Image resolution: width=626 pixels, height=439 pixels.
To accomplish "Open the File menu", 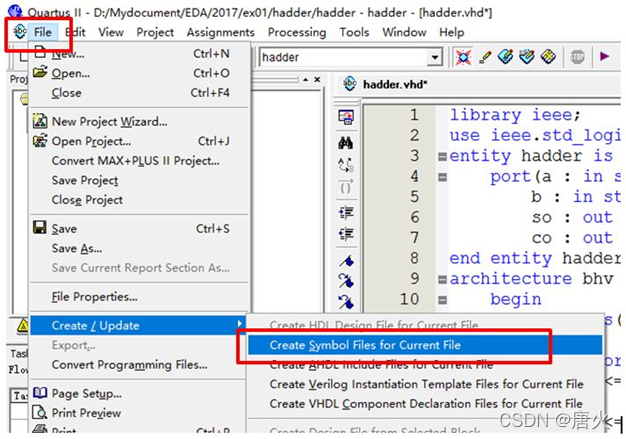I will 43,32.
